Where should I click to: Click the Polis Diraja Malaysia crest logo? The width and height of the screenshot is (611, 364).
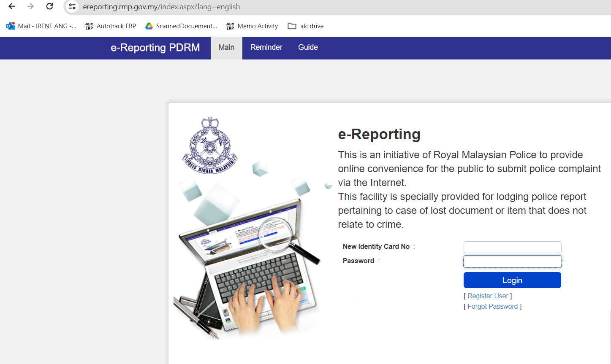point(210,146)
